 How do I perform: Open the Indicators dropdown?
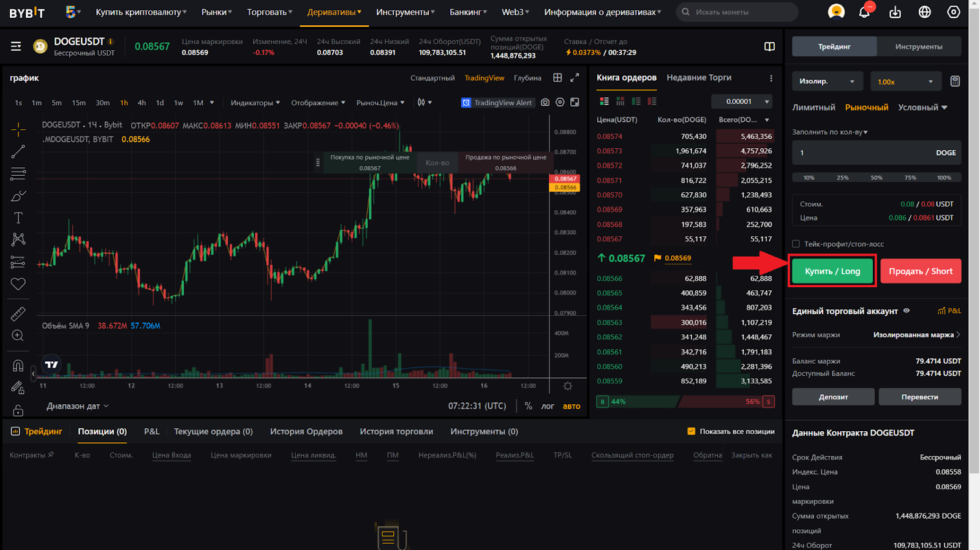pos(255,103)
